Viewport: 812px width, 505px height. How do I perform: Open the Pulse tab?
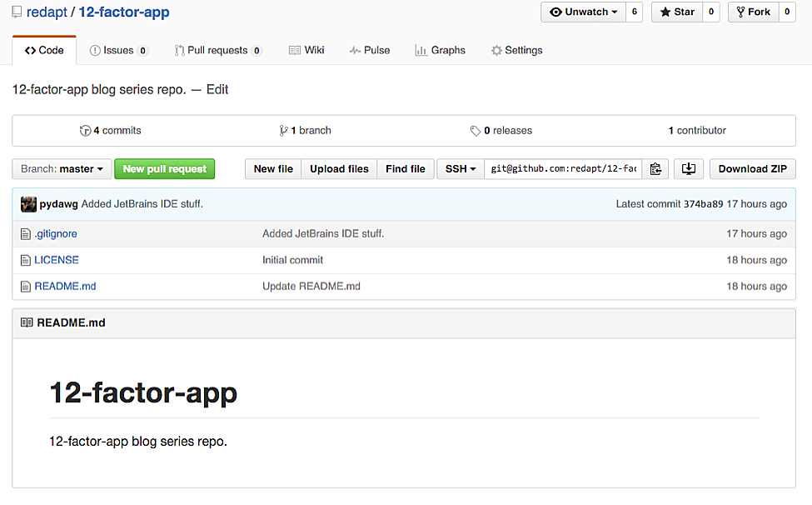pos(370,50)
